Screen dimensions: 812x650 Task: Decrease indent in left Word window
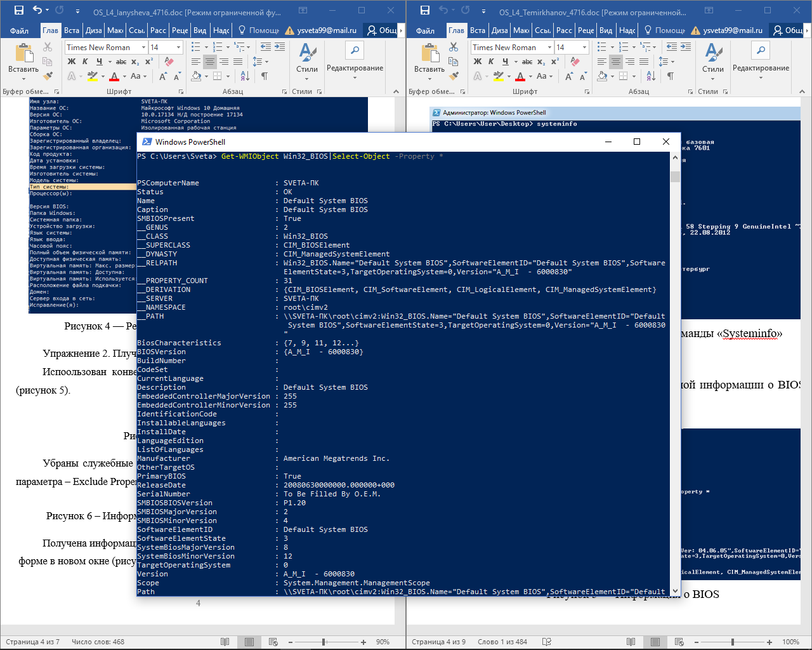[x=266, y=47]
